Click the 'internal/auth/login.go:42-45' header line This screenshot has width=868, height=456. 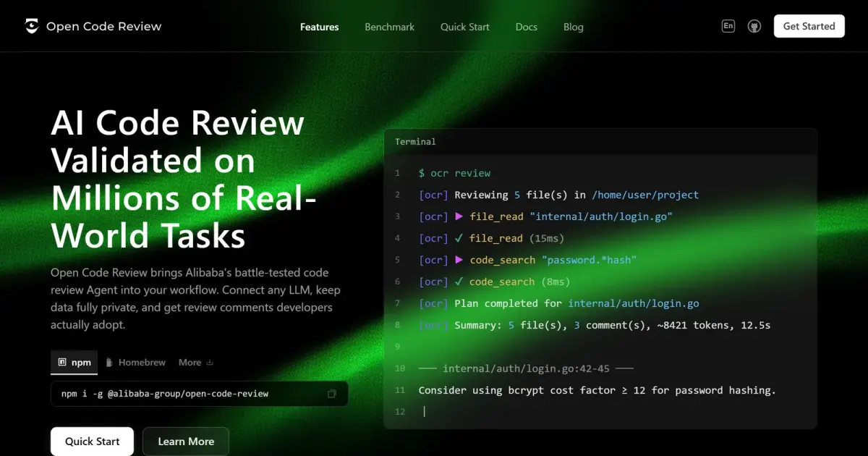[526, 368]
